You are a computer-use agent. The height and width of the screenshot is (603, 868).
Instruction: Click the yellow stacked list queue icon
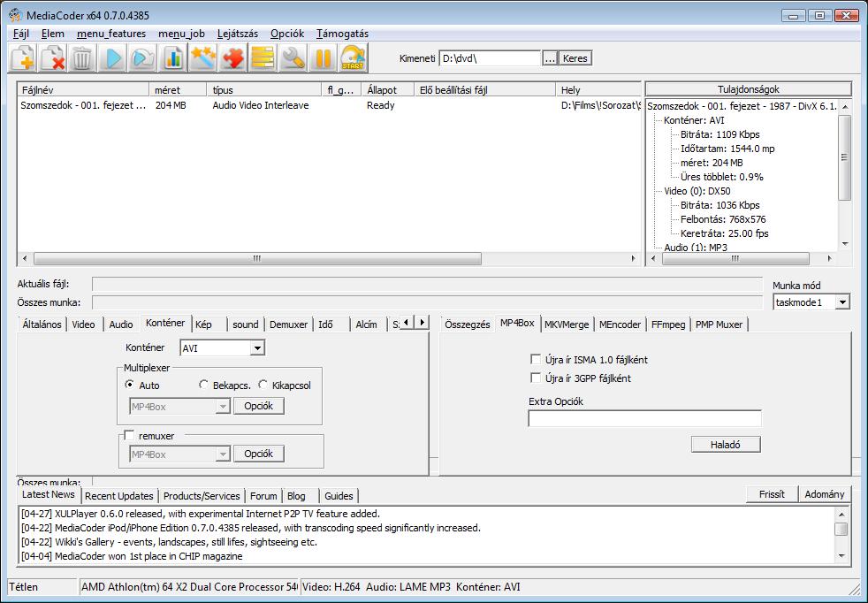tap(263, 58)
